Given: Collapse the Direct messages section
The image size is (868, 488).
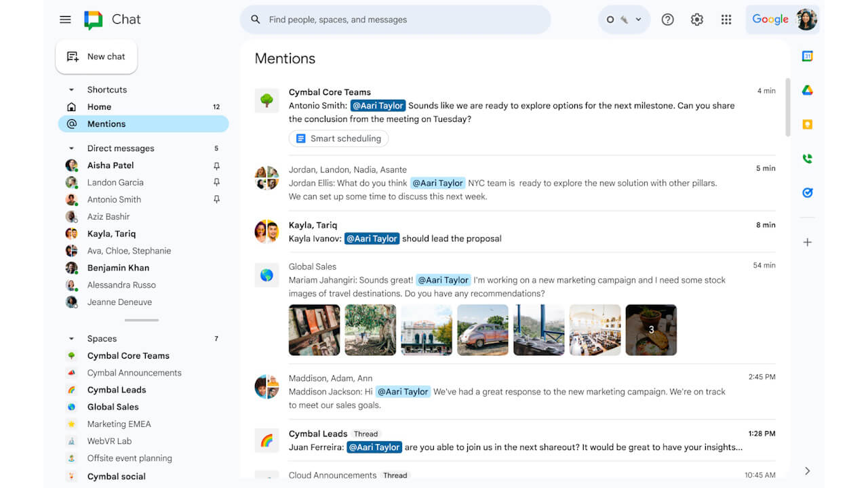Looking at the screenshot, I should (71, 148).
